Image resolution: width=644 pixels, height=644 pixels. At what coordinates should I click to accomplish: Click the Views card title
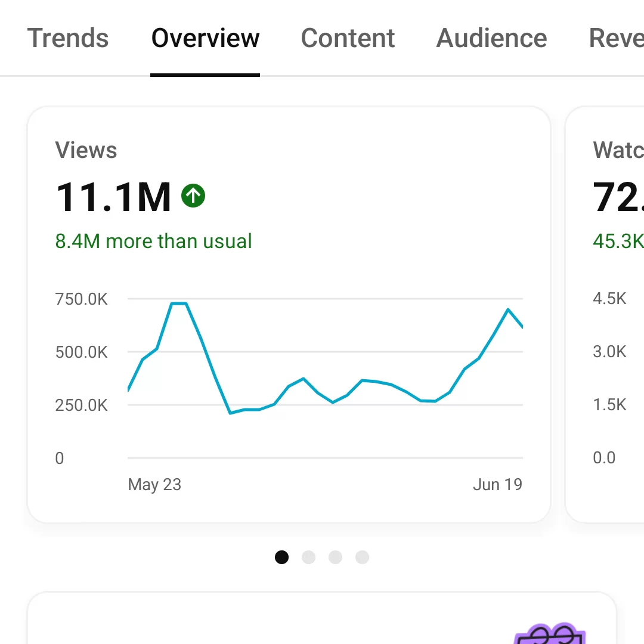86,150
